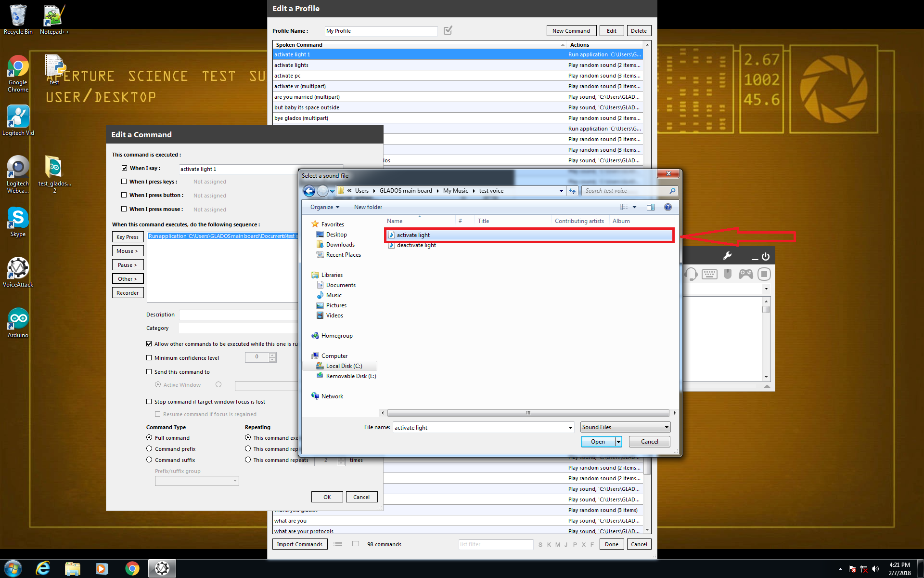Sort files by Title column
The width and height of the screenshot is (924, 578).
click(x=483, y=221)
